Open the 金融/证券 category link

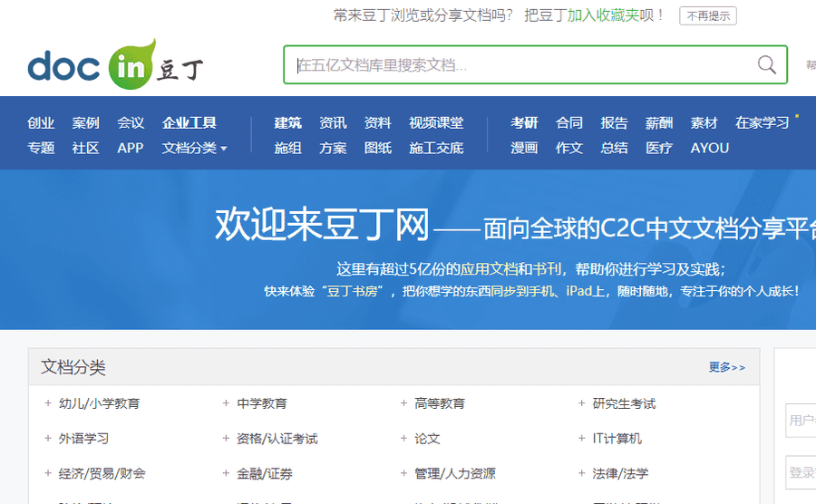click(x=265, y=474)
